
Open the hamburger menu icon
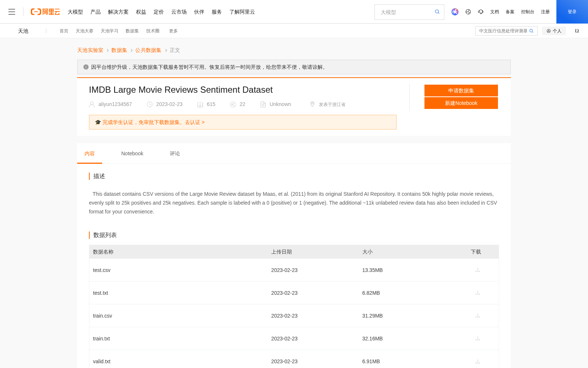pyautogui.click(x=12, y=12)
